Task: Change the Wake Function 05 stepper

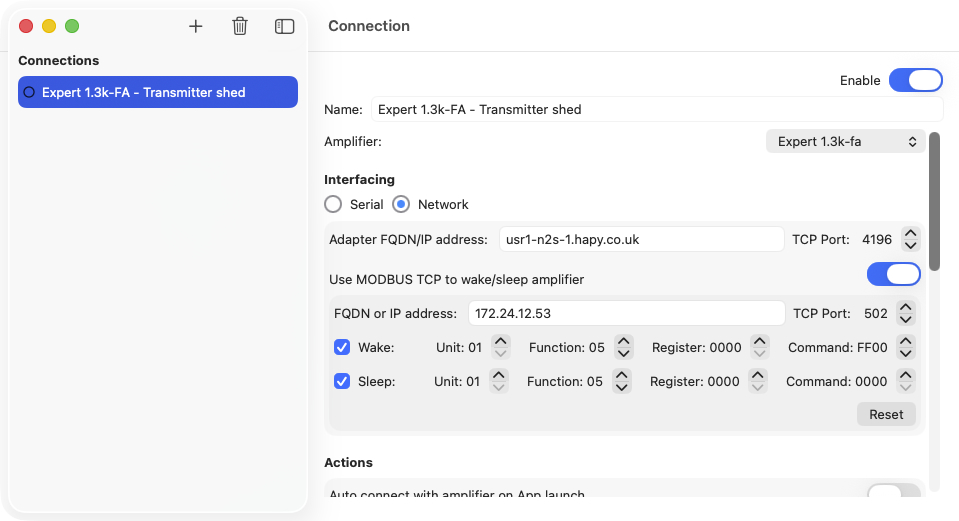Action: point(624,347)
